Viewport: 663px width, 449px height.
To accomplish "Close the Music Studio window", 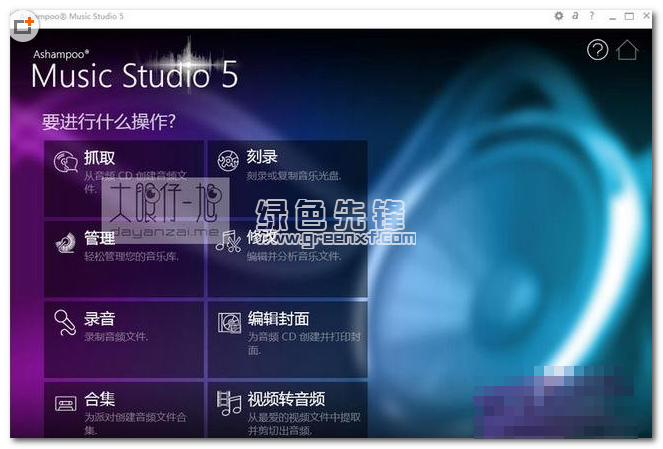I will 647,16.
